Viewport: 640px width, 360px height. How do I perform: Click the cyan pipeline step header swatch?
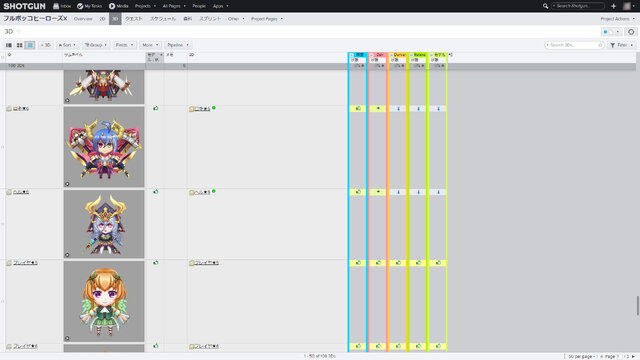[359, 55]
